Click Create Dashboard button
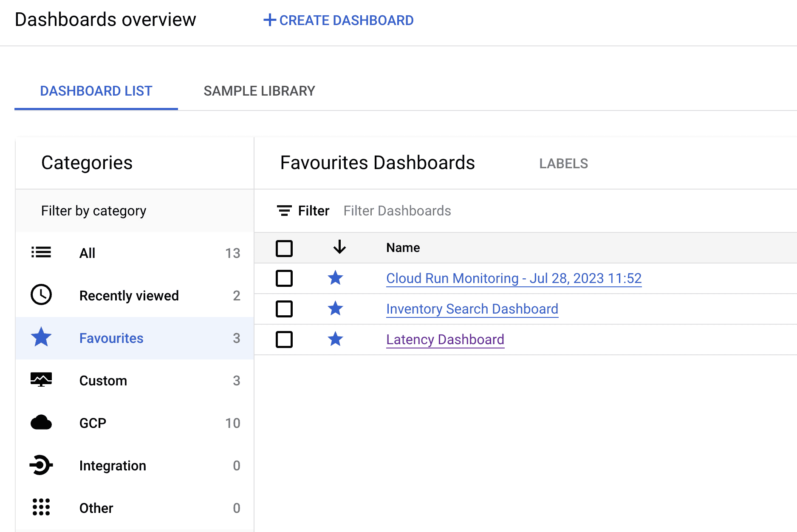The image size is (797, 532). tap(339, 20)
